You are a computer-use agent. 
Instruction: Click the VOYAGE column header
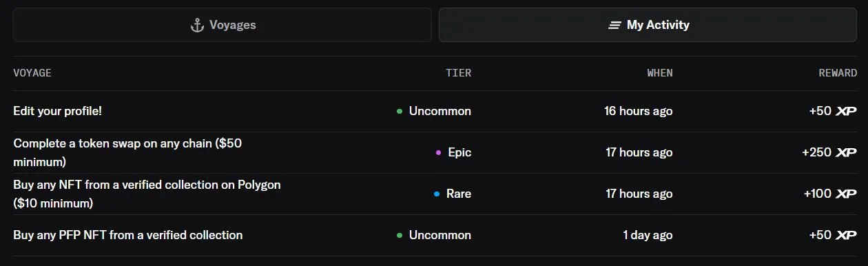(32, 73)
